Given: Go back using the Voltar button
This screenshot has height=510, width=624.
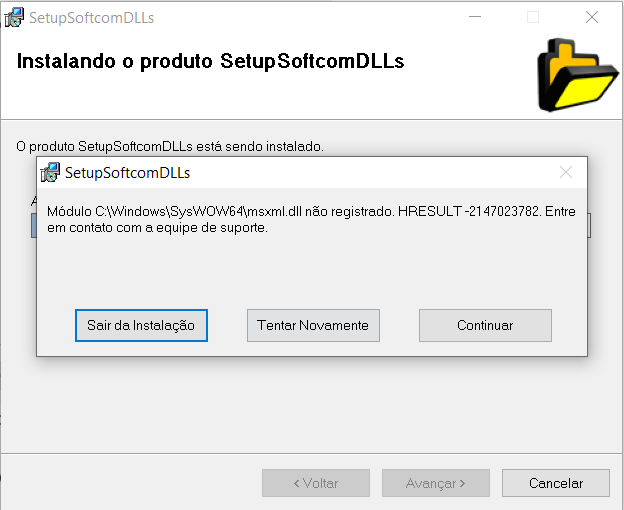Looking at the screenshot, I should tap(316, 483).
